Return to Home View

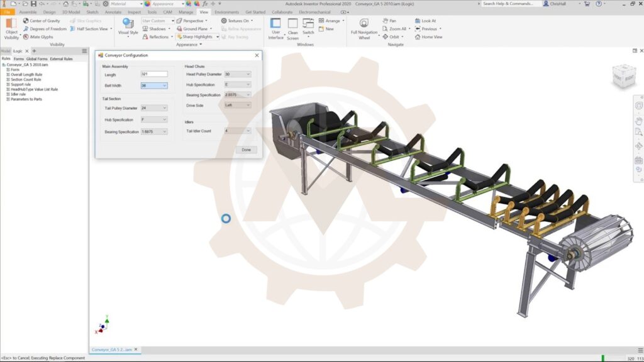(x=428, y=37)
